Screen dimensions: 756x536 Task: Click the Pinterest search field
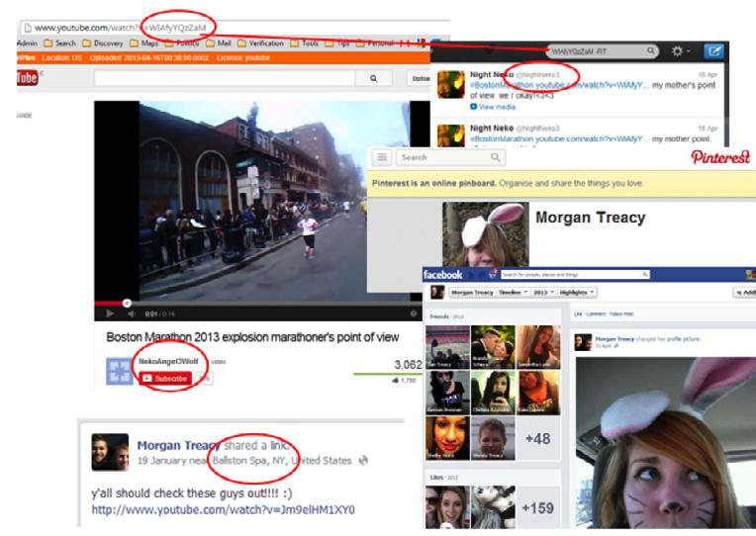click(x=443, y=157)
